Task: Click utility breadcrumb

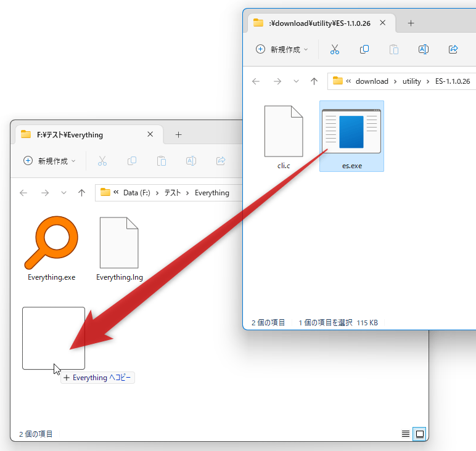Action: pos(412,81)
